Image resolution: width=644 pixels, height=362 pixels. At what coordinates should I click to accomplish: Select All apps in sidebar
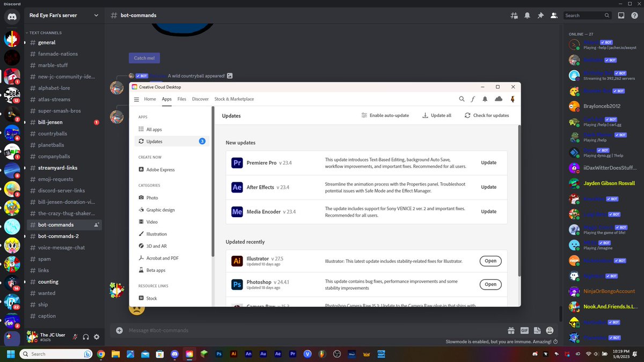coord(172,129)
